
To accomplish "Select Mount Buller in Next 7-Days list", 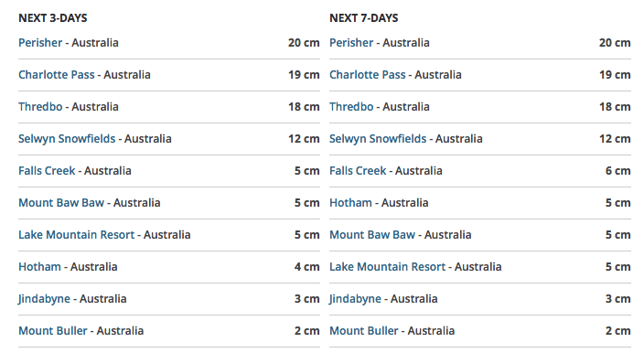I will tap(364, 331).
